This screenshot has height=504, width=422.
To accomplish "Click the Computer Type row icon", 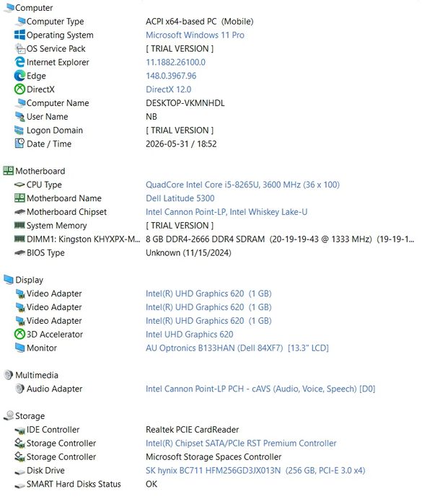I will [20, 21].
